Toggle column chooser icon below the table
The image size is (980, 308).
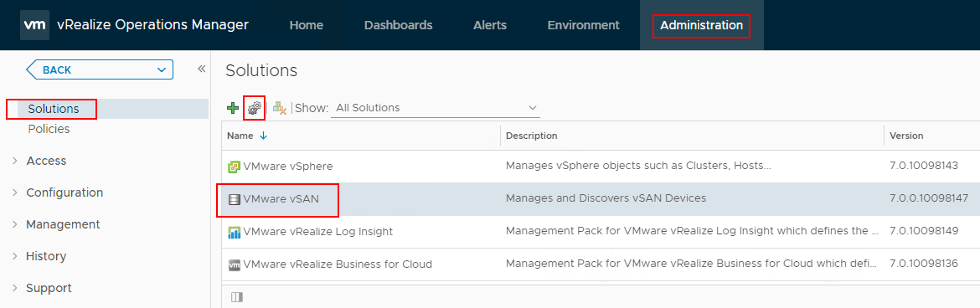236,297
